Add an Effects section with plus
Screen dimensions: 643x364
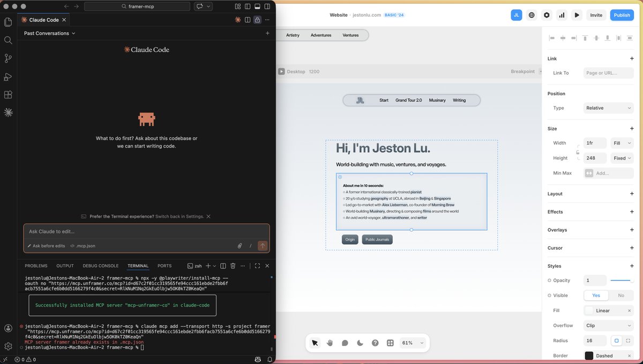click(x=632, y=212)
